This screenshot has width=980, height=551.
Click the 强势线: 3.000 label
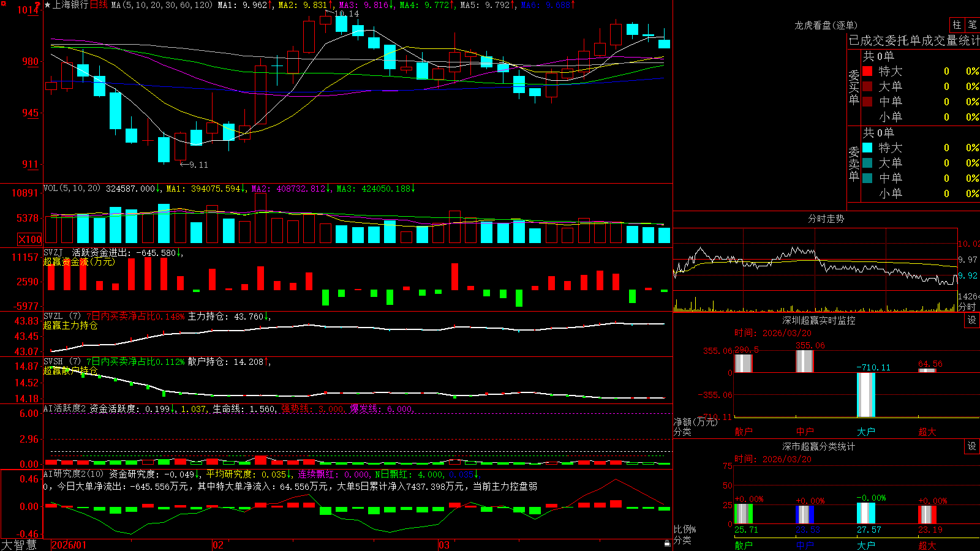(312, 409)
